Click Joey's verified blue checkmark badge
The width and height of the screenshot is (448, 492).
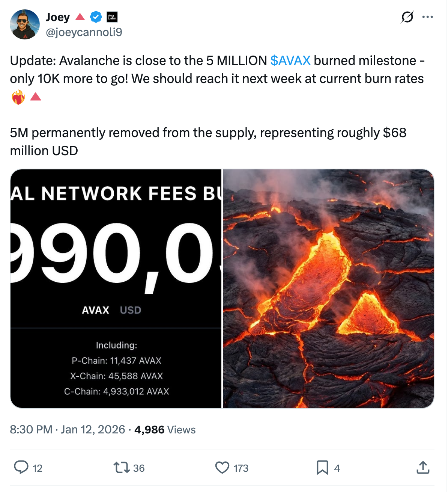[95, 17]
